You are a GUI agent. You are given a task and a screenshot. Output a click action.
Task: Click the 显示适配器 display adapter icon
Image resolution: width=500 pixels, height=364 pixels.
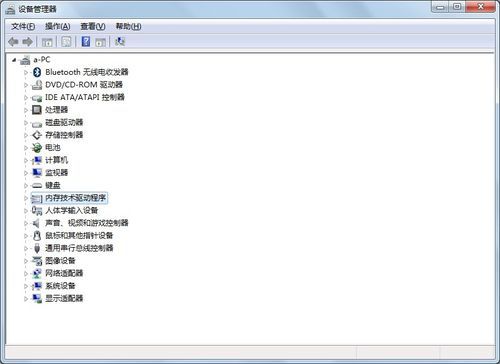(37, 298)
